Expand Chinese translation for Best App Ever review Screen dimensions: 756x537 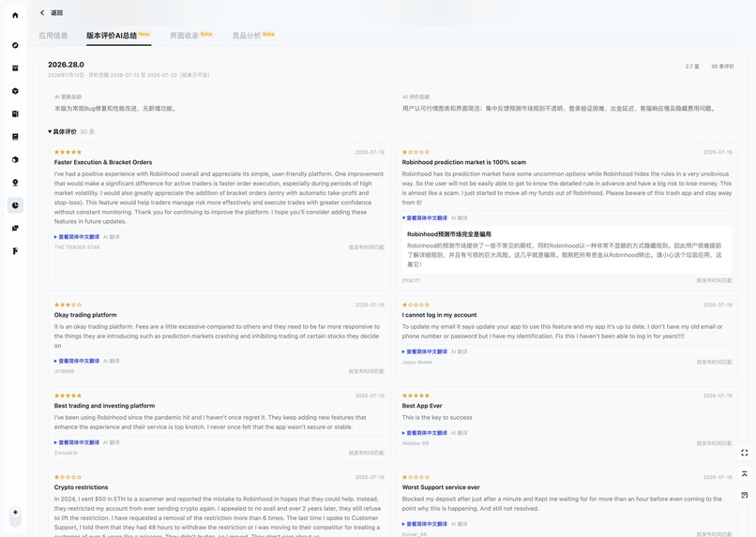click(425, 433)
